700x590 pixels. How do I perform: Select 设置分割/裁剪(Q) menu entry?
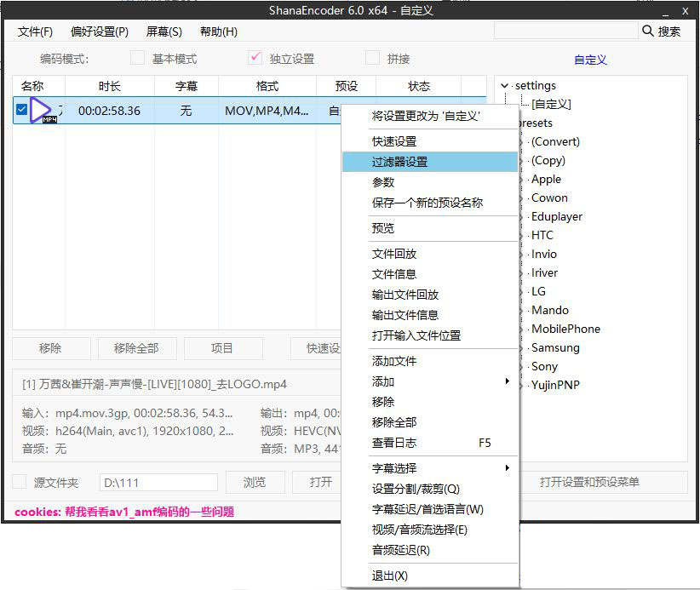(430, 489)
